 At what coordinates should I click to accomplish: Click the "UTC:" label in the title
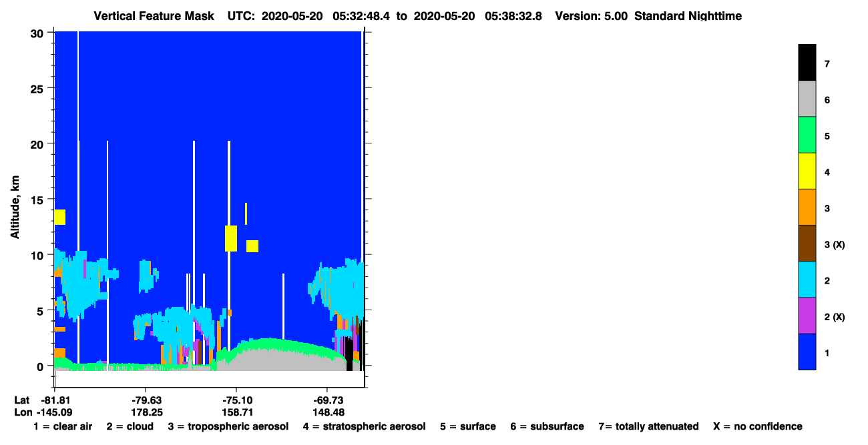(x=242, y=16)
